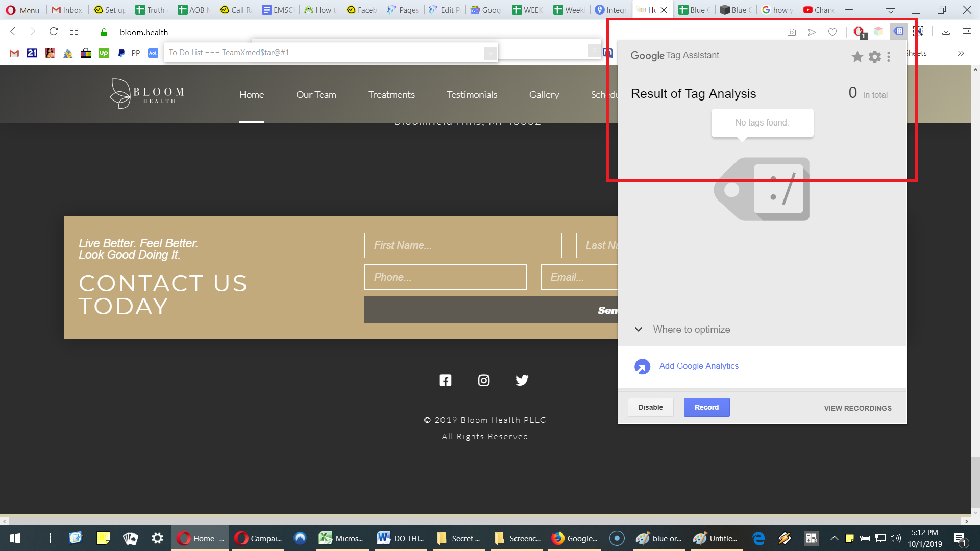Open Tag Assistant three-dot menu

(889, 57)
